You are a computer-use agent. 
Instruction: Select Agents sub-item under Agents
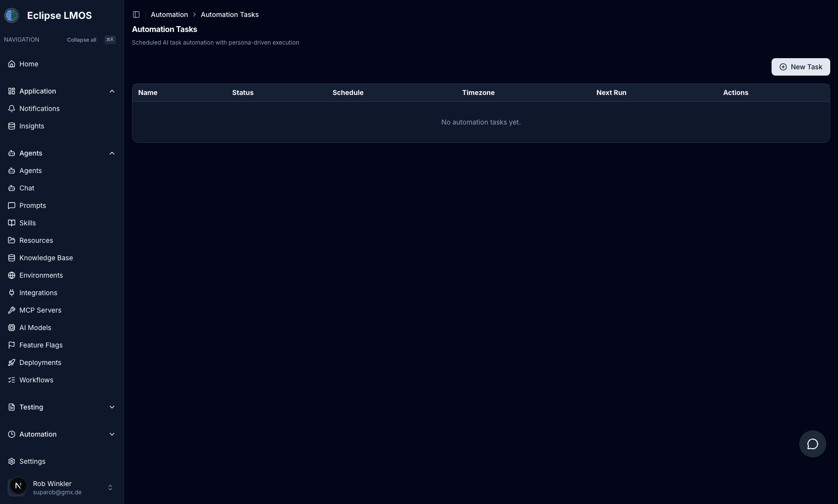click(x=62, y=171)
